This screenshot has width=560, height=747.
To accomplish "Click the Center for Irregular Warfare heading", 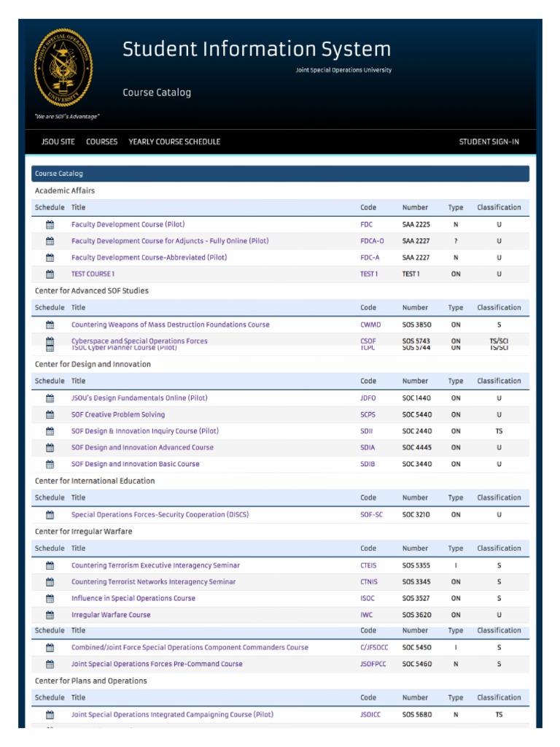I will (x=83, y=532).
